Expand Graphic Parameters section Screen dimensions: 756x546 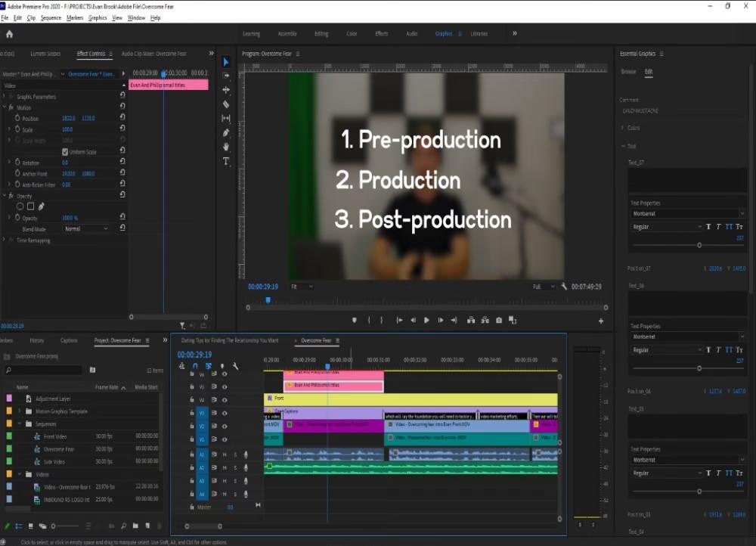pyautogui.click(x=5, y=97)
